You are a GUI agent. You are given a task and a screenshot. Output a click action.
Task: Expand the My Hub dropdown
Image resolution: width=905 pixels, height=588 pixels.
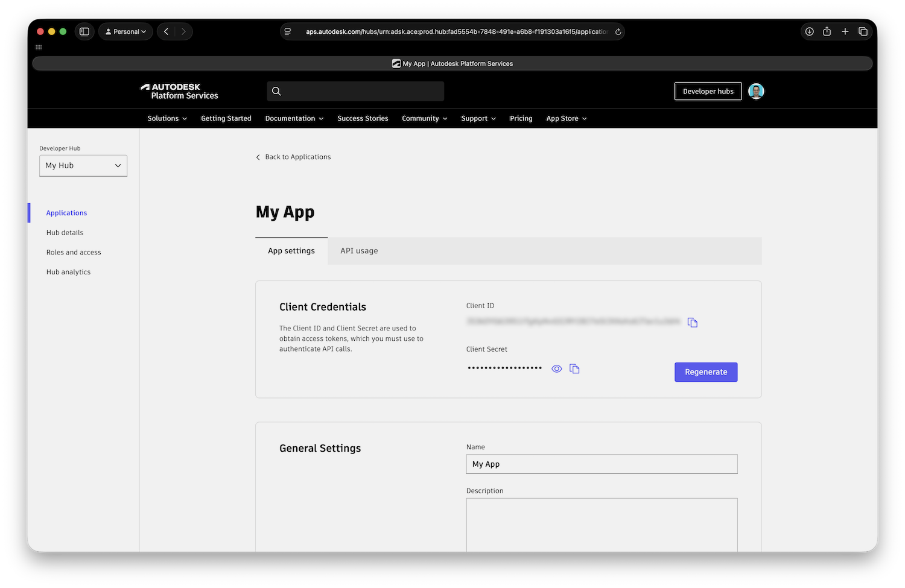pos(83,166)
